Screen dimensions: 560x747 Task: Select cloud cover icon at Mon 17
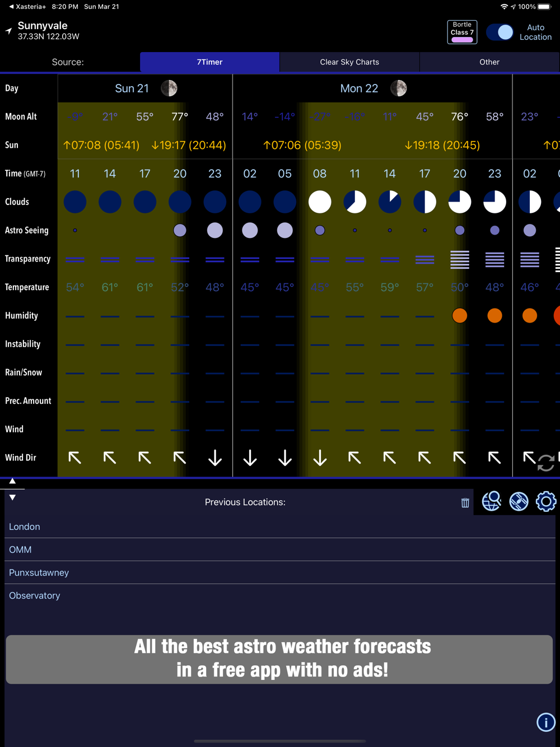pyautogui.click(x=424, y=202)
